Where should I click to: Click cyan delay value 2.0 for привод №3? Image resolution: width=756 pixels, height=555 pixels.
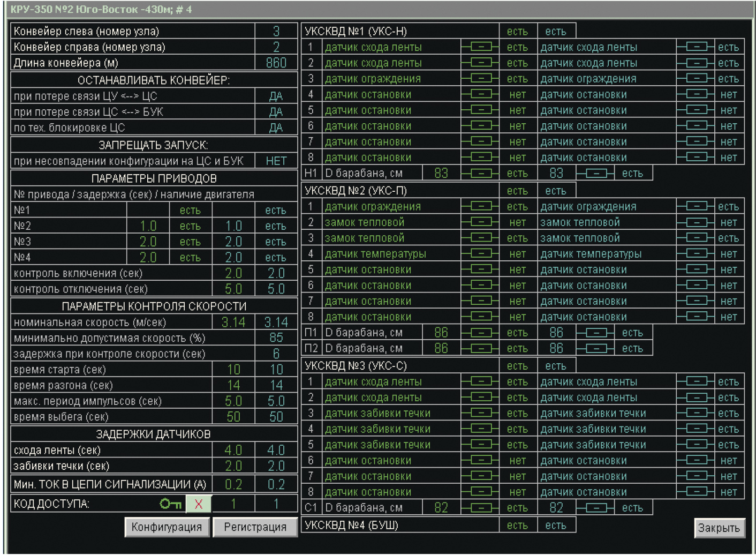pos(233,242)
